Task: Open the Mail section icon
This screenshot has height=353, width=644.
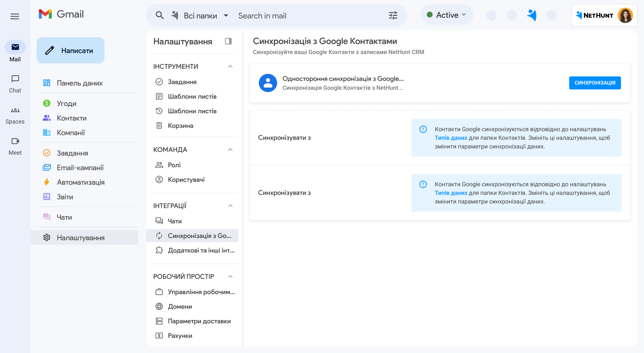Action: 15,47
